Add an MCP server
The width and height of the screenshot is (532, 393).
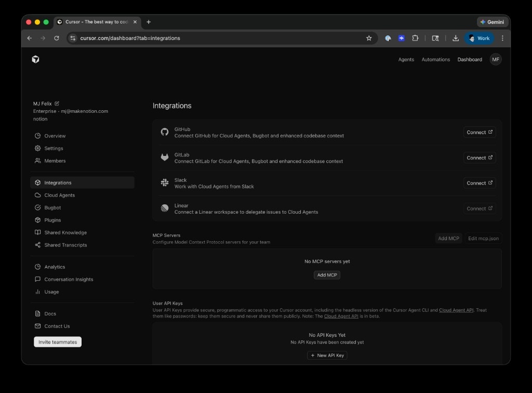click(x=327, y=274)
